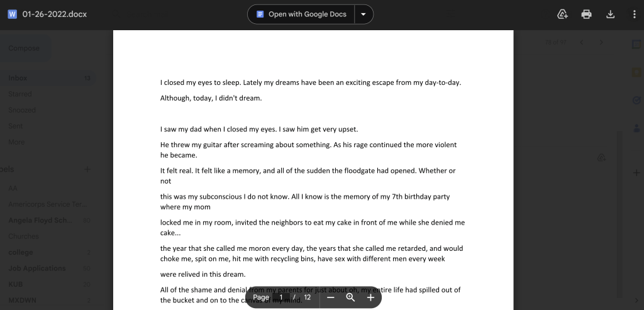This screenshot has height=310, width=644.
Task: Open the more actions three-dot menu
Action: coord(635,14)
